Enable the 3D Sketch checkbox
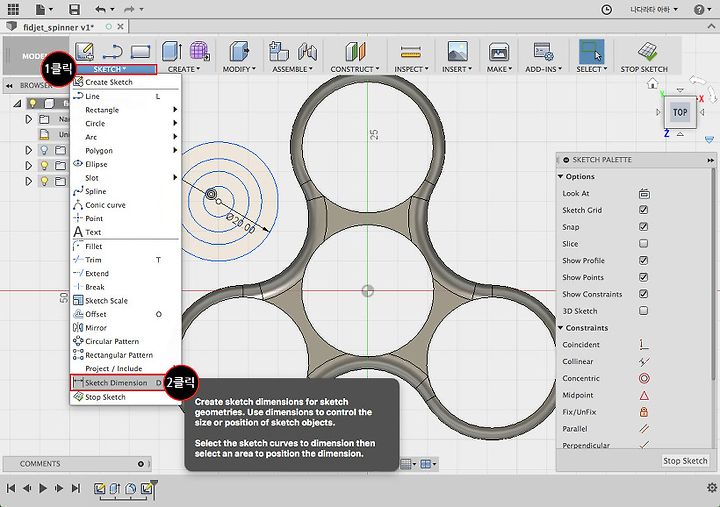This screenshot has height=507, width=720. [x=643, y=311]
